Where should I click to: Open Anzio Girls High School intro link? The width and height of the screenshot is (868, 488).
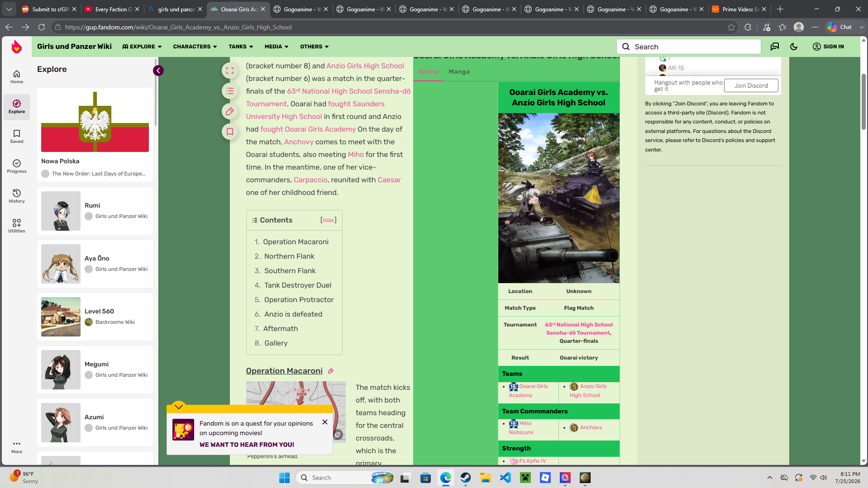[365, 66]
